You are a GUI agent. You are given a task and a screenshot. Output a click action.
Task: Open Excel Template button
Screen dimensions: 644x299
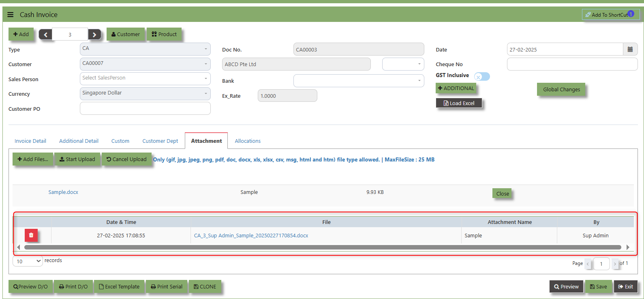tap(119, 286)
